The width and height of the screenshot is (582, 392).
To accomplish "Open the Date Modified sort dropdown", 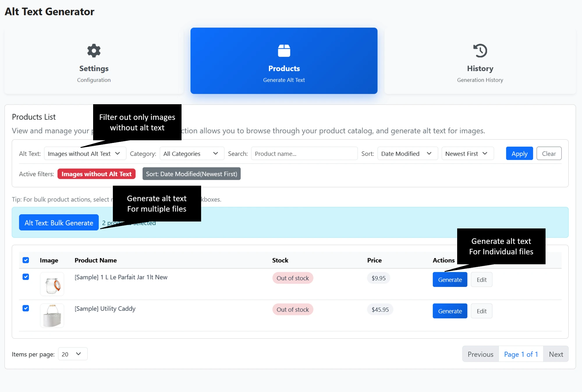I will click(407, 153).
